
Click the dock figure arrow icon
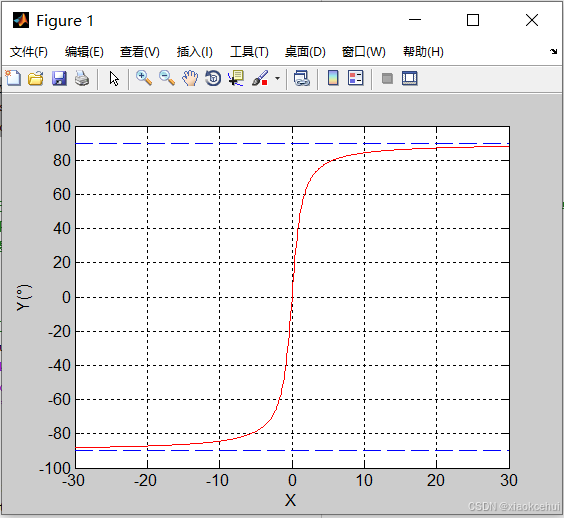point(553,51)
